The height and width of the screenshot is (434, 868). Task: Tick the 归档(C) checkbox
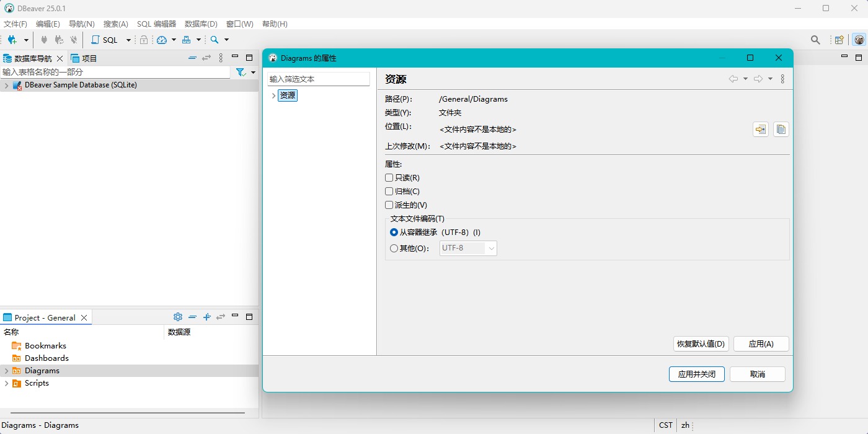389,192
